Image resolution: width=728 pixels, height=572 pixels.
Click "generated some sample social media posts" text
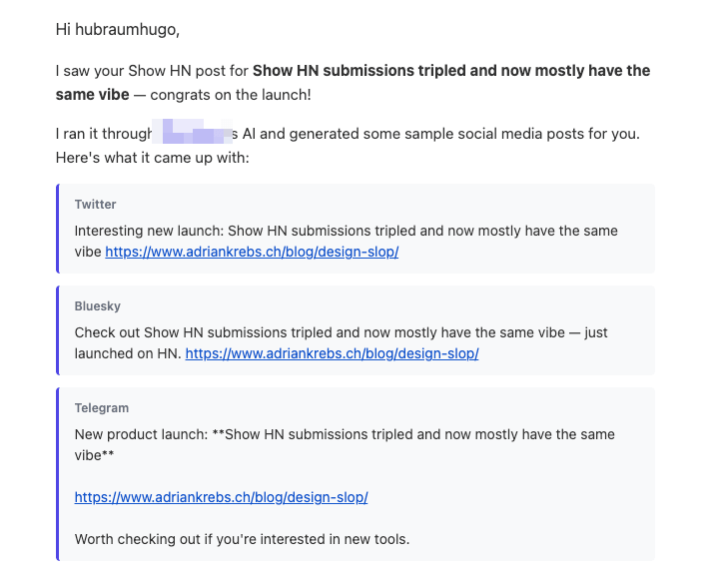tap(399, 134)
